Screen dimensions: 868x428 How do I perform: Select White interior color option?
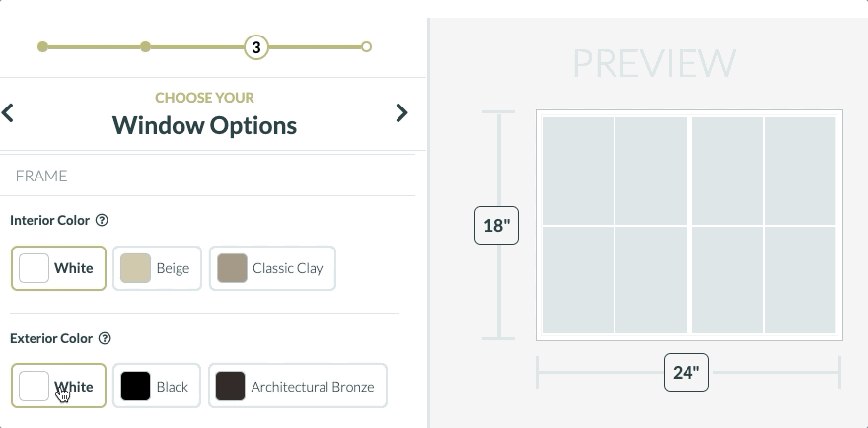coord(58,268)
